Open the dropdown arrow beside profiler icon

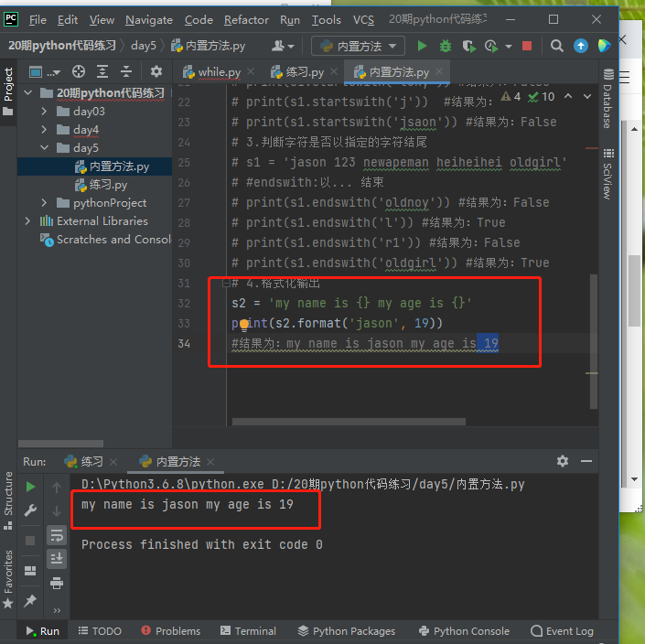pyautogui.click(x=509, y=47)
